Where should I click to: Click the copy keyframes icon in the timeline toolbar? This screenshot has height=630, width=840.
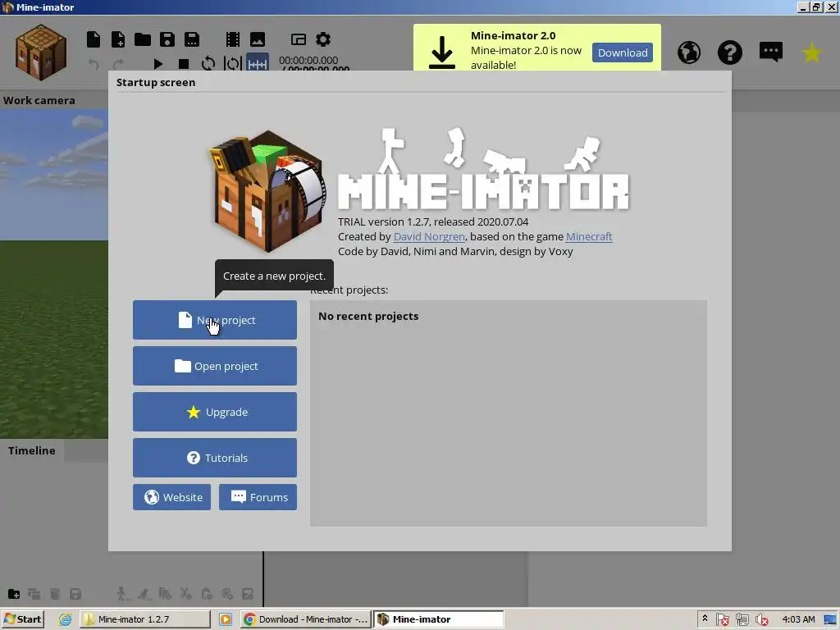[165, 594]
